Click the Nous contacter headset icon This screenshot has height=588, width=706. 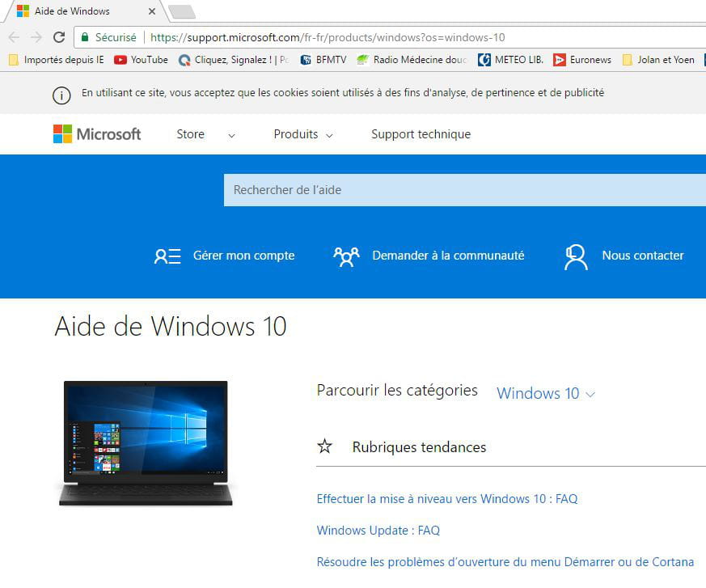[x=576, y=257]
